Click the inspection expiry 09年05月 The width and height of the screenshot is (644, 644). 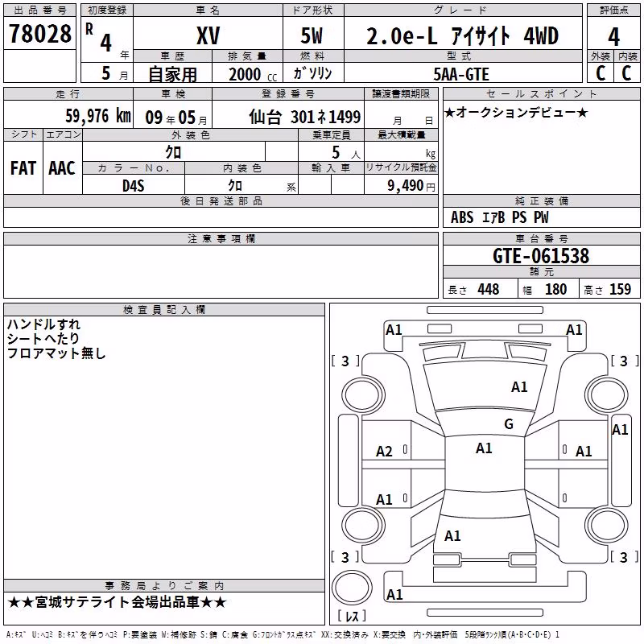pyautogui.click(x=176, y=118)
